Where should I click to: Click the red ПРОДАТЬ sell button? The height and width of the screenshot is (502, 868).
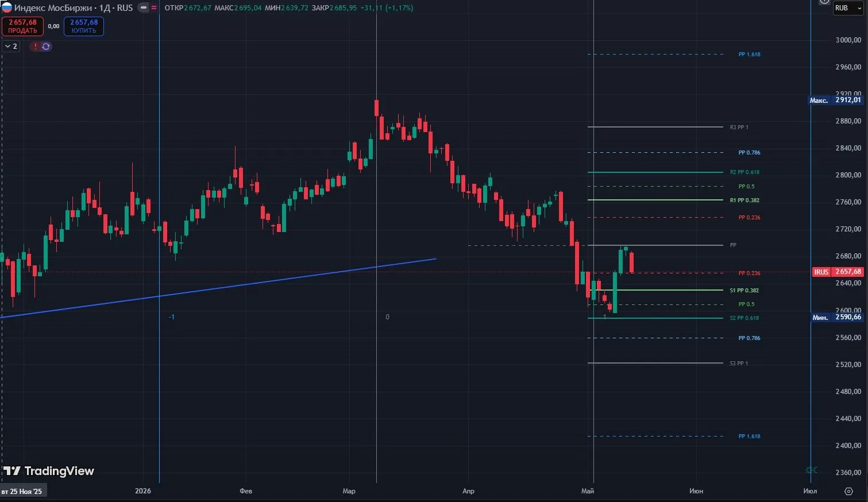point(22,26)
